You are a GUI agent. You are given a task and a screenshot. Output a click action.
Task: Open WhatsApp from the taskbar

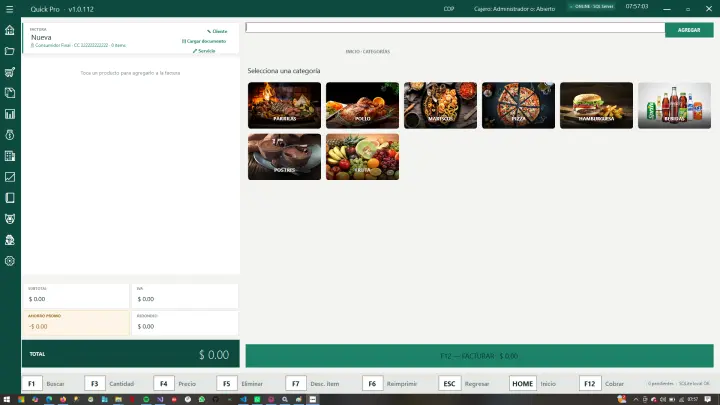[x=202, y=399]
